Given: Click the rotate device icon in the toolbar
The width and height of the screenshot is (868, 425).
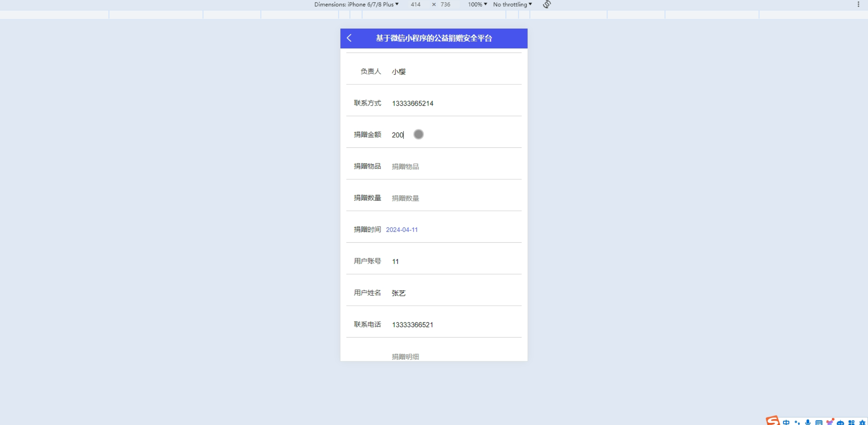Looking at the screenshot, I should [x=547, y=4].
